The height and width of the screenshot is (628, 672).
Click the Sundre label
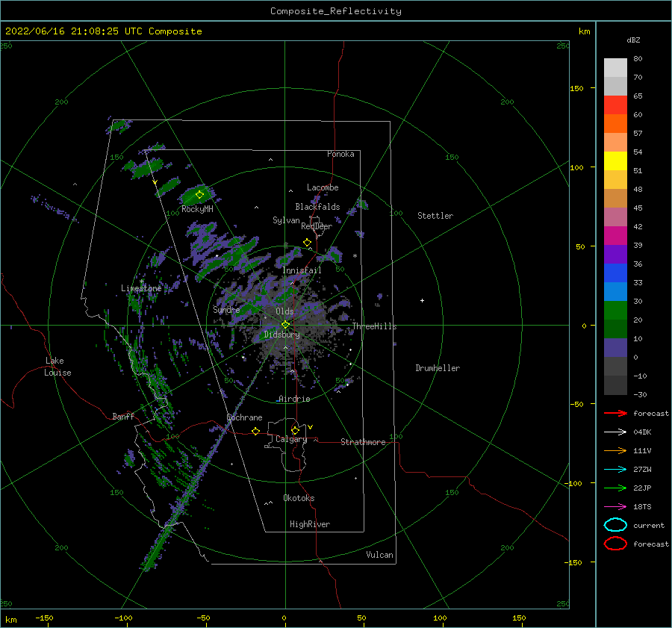(x=226, y=309)
